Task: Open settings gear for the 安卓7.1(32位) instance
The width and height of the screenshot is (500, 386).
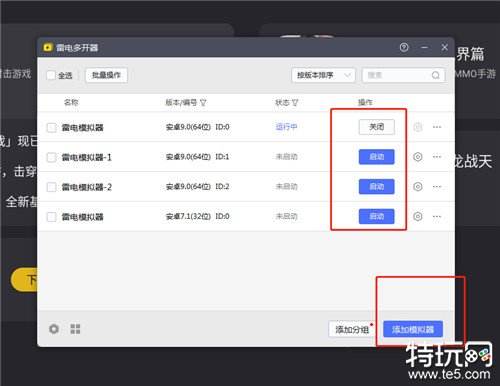Action: point(418,216)
